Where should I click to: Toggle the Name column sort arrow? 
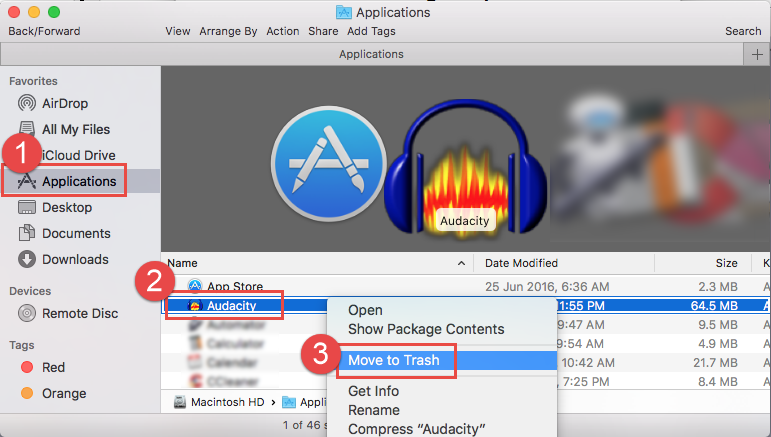point(461,263)
